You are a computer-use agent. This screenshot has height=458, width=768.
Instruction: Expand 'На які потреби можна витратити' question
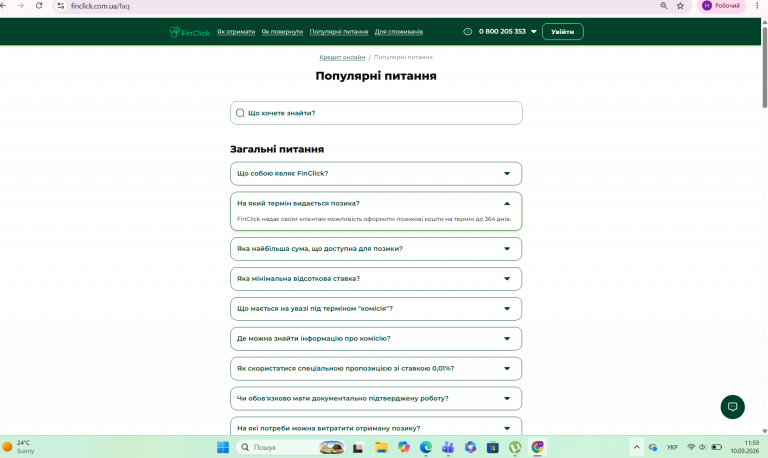[376, 427]
